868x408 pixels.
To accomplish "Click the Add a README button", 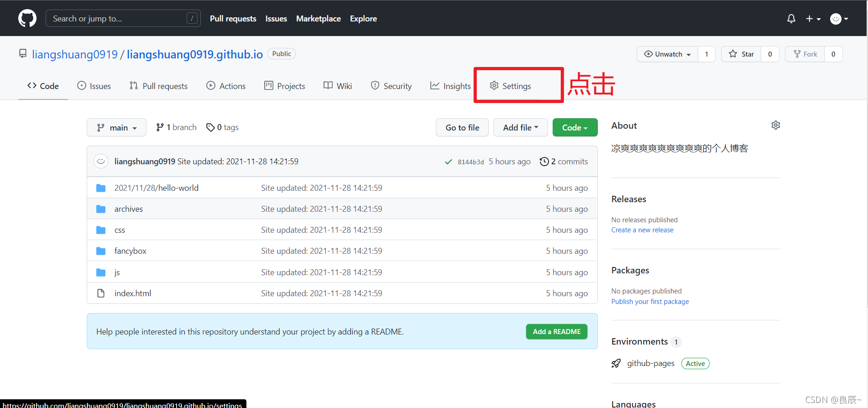I will pos(557,332).
